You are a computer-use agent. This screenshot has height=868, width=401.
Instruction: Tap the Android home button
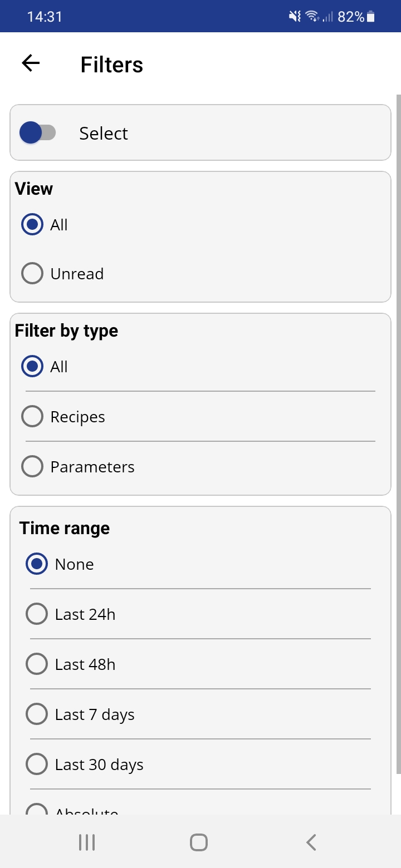click(x=199, y=842)
